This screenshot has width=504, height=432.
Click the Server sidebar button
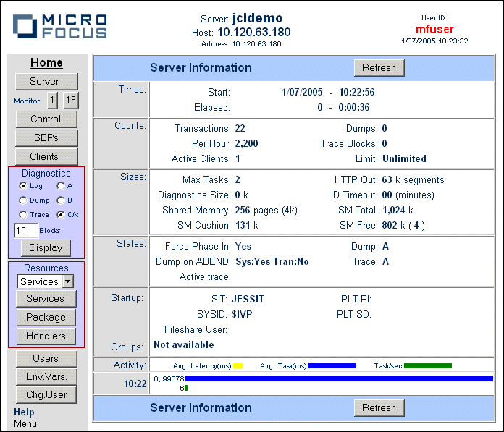[46, 82]
